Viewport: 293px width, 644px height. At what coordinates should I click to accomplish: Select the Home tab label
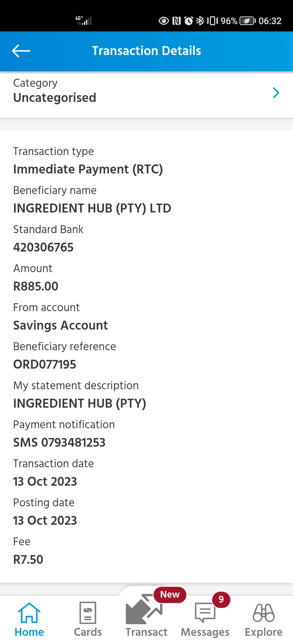pyautogui.click(x=29, y=632)
